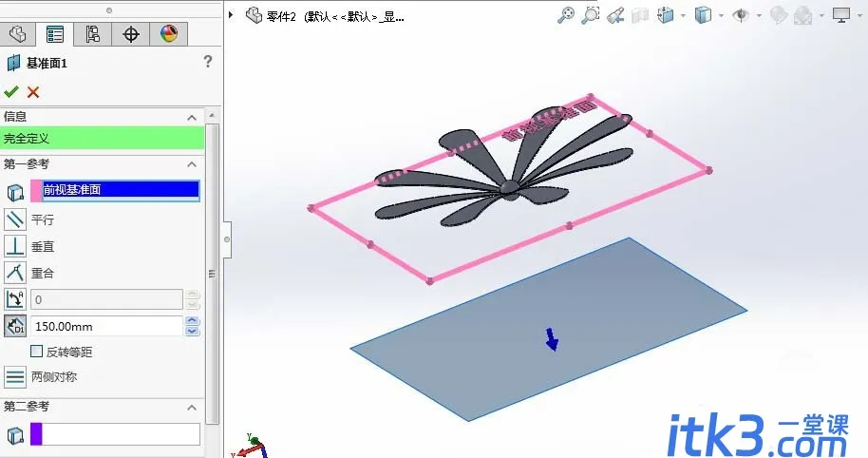Image resolution: width=868 pixels, height=458 pixels.
Task: Cancel the plane with the red X
Action: click(33, 92)
